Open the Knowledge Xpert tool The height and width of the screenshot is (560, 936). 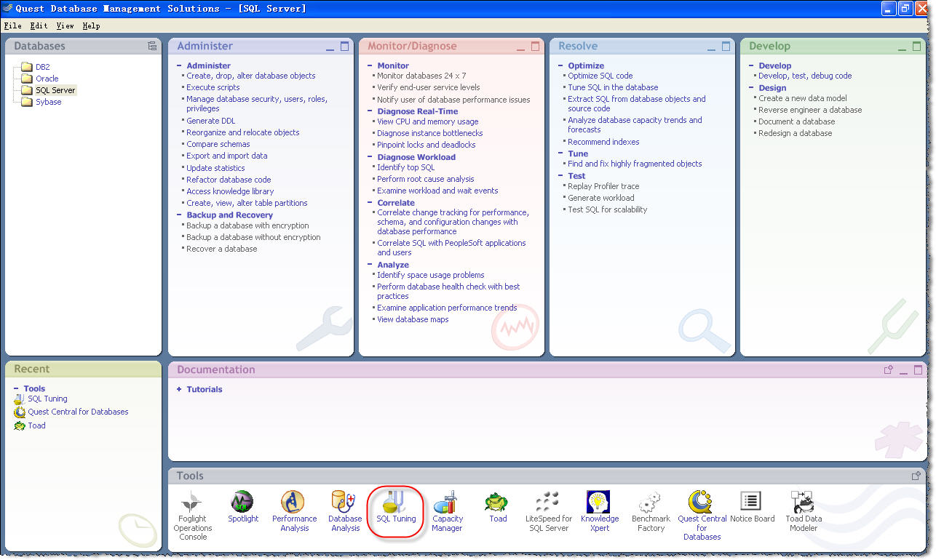(599, 503)
